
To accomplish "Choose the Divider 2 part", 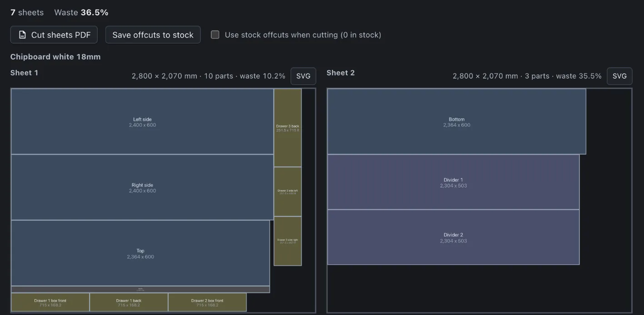I will 454,237.
